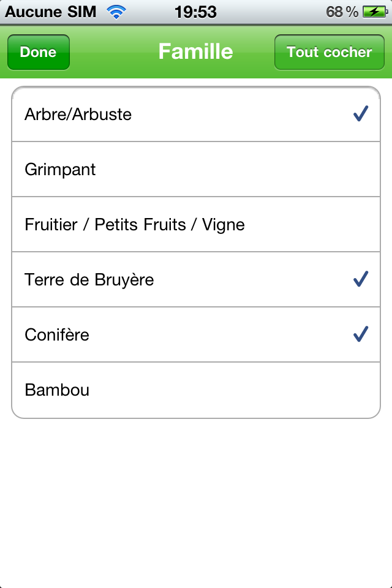
Task: Tap empty area below the family list
Action: tap(196, 502)
